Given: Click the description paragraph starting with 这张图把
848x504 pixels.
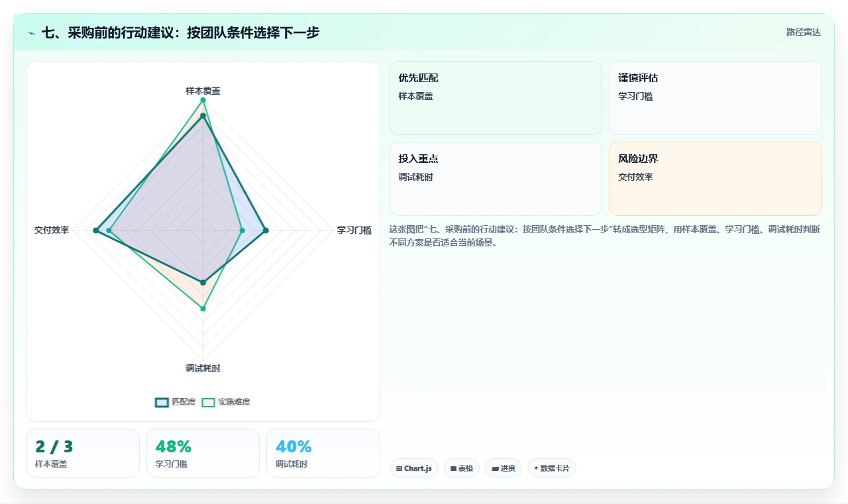Looking at the screenshot, I should (605, 236).
